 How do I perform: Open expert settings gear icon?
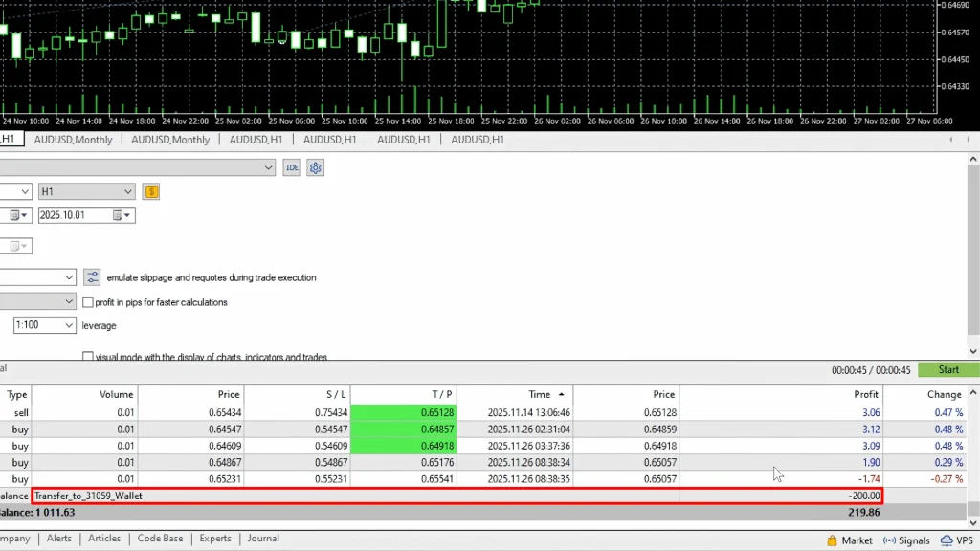pyautogui.click(x=315, y=167)
